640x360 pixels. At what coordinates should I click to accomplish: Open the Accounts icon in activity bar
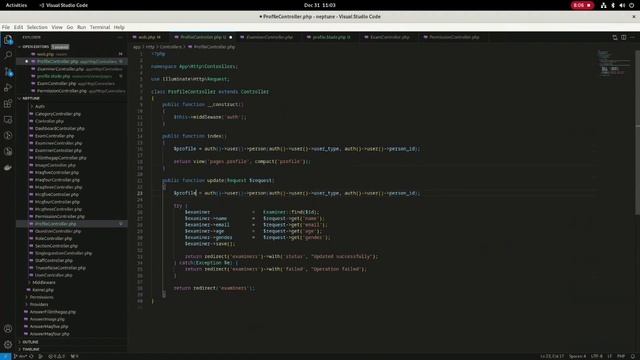pyautogui.click(x=8, y=329)
